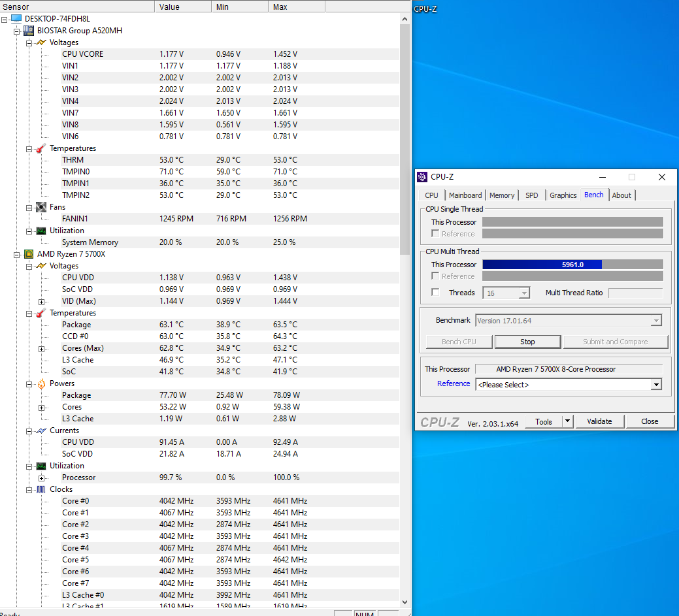
Task: Click the Close button at CPU-Z bottom
Action: coord(650,421)
